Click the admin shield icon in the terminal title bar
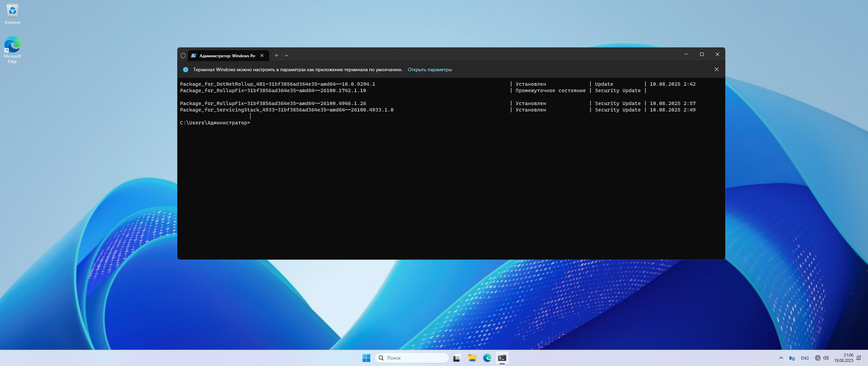The image size is (868, 366). tap(183, 56)
